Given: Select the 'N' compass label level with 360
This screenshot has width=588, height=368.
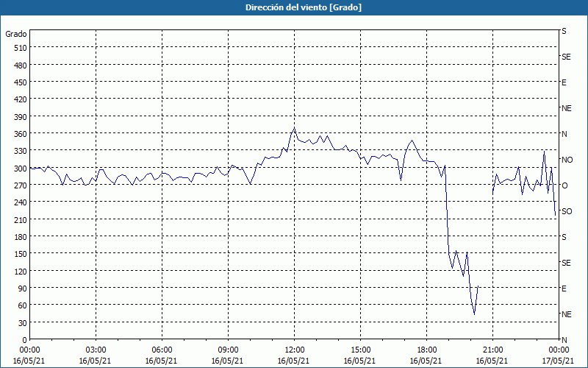Looking at the screenshot, I should [564, 134].
